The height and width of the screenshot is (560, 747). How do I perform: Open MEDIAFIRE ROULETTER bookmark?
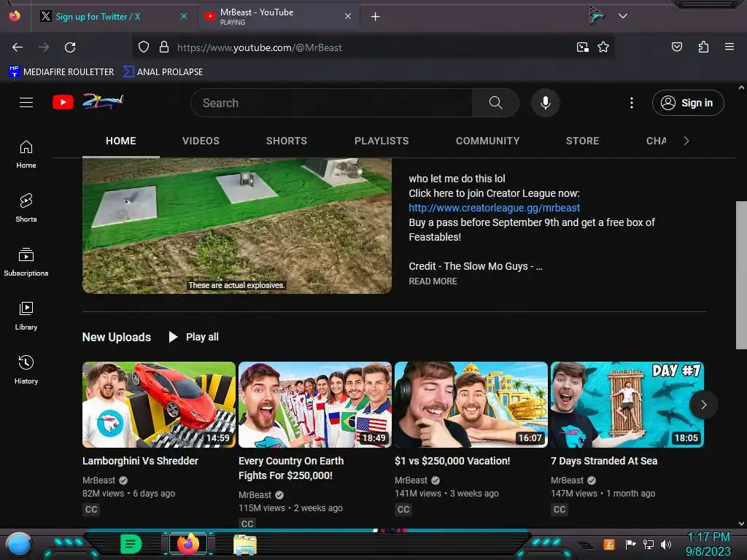click(x=61, y=72)
